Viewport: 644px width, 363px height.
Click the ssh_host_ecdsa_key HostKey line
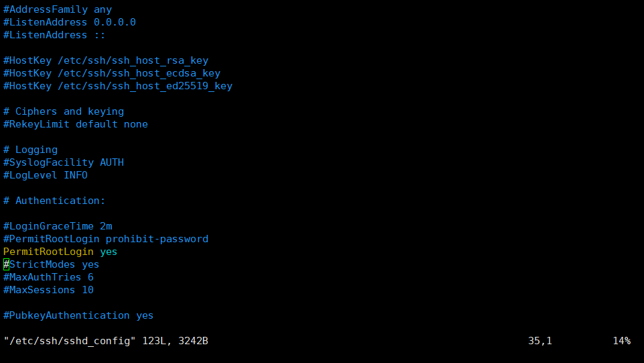(112, 73)
